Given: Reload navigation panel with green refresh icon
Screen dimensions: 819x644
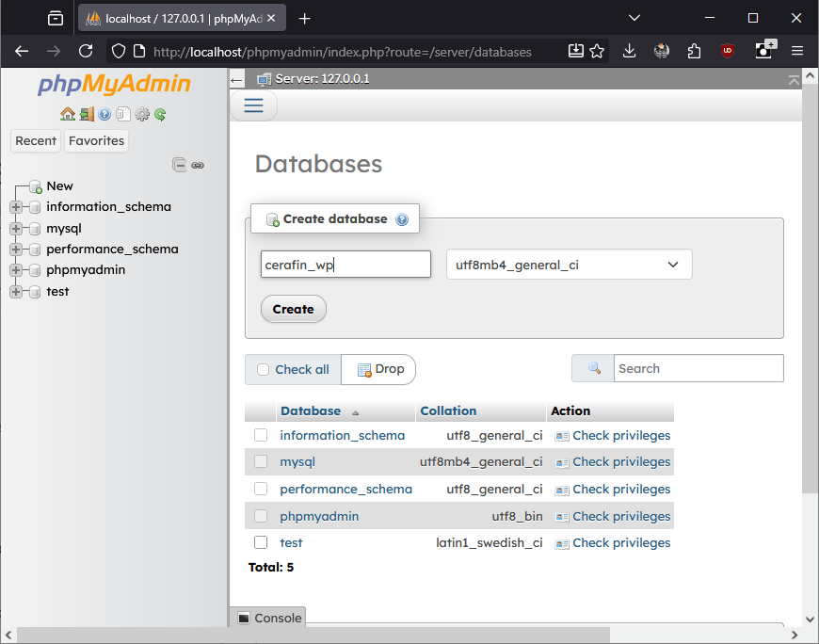Looking at the screenshot, I should 160,114.
